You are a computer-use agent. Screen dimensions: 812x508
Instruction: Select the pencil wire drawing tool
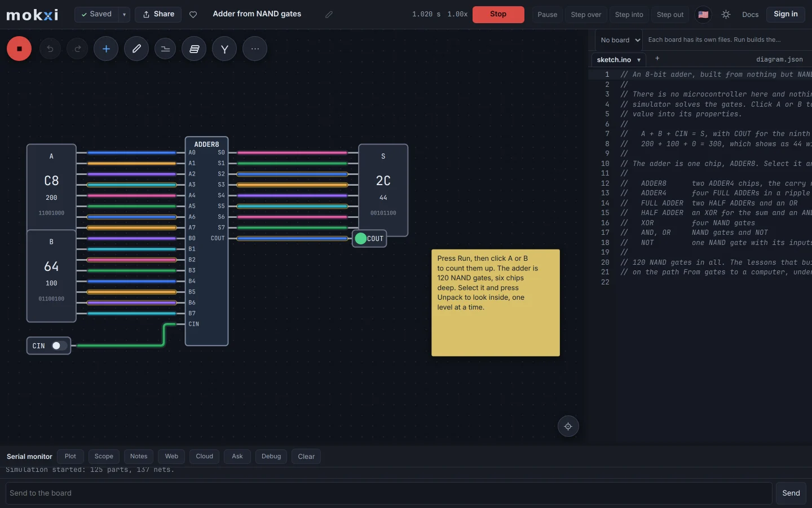pos(136,49)
